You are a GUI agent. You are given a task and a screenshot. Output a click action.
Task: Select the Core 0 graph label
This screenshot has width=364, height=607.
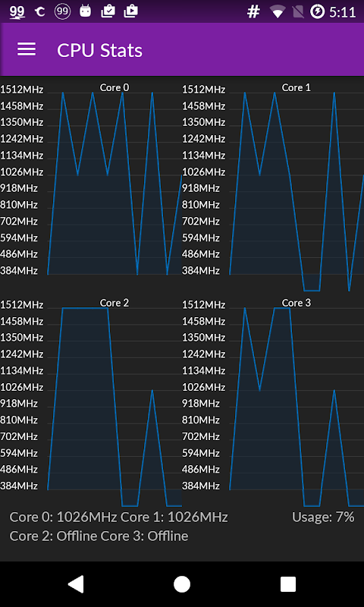(115, 87)
